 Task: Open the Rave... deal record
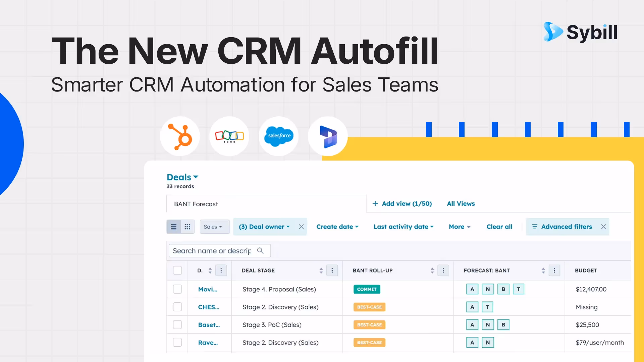pyautogui.click(x=208, y=343)
